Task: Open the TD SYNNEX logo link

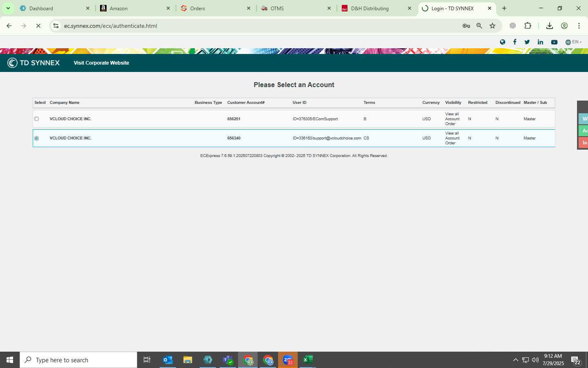Action: coord(33,63)
